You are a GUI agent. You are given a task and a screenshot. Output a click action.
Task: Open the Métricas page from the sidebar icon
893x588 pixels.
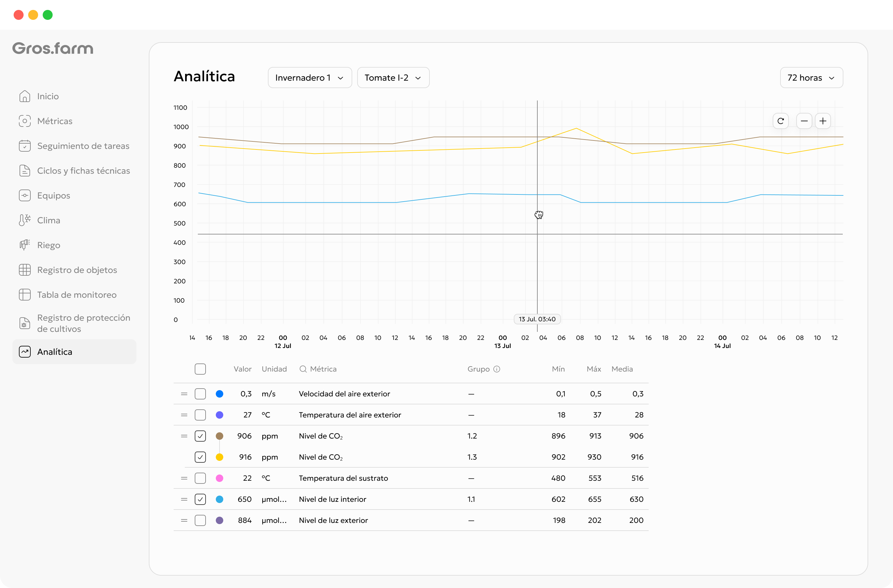tap(25, 121)
